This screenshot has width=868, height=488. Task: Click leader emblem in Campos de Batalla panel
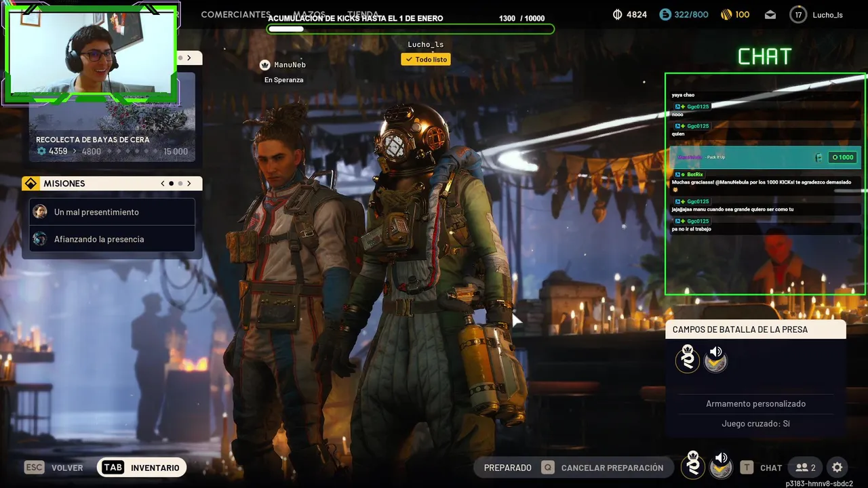[688, 358]
